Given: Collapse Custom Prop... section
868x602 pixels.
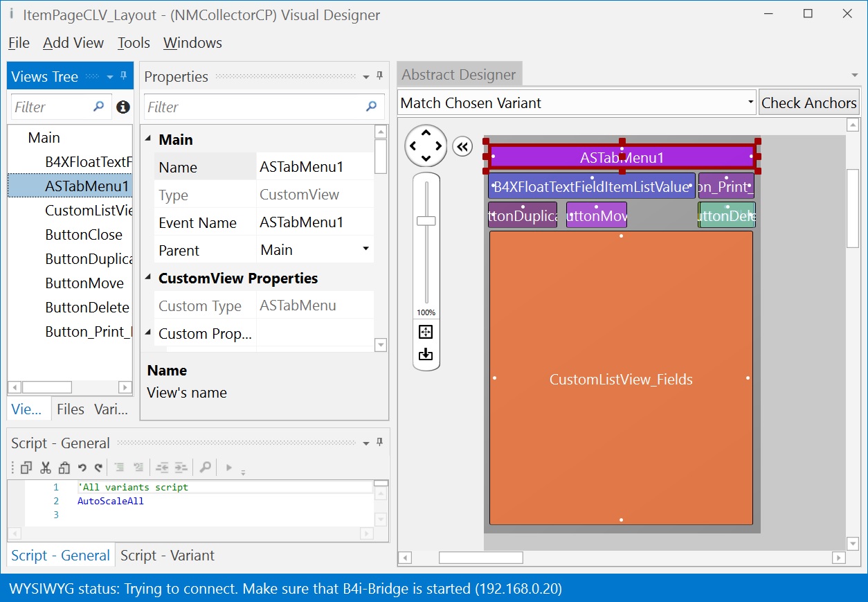Looking at the screenshot, I should pos(147,333).
